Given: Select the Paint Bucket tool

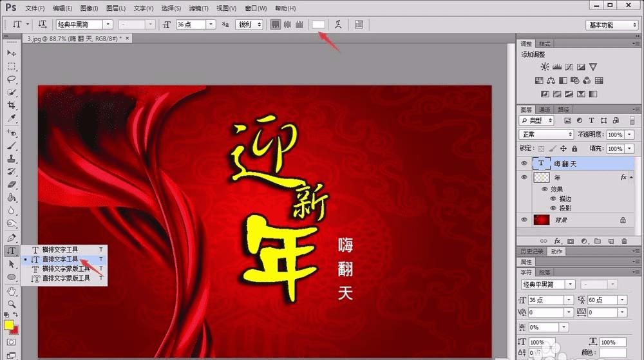Looking at the screenshot, I should coord(11,198).
